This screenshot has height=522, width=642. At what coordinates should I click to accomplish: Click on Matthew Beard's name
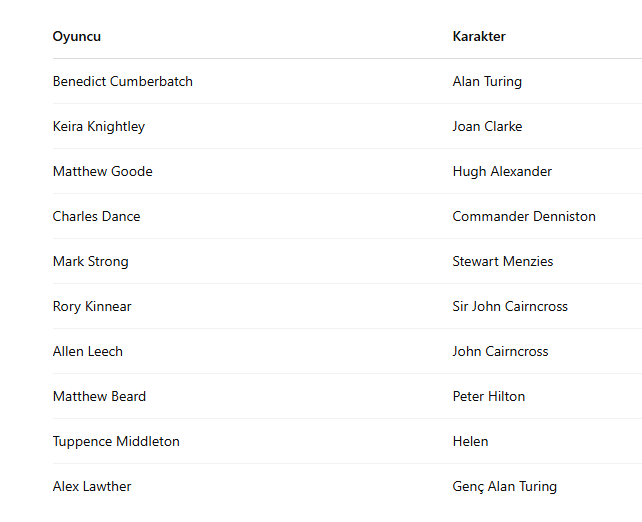(100, 397)
